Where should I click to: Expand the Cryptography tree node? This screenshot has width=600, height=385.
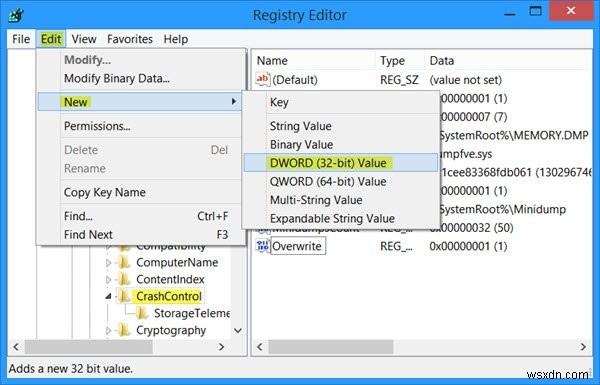(109, 330)
